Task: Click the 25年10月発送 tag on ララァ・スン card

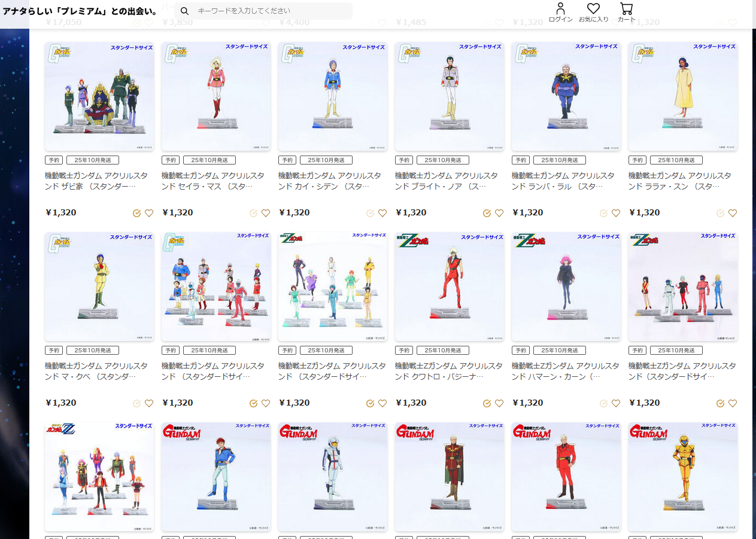Action: click(676, 160)
